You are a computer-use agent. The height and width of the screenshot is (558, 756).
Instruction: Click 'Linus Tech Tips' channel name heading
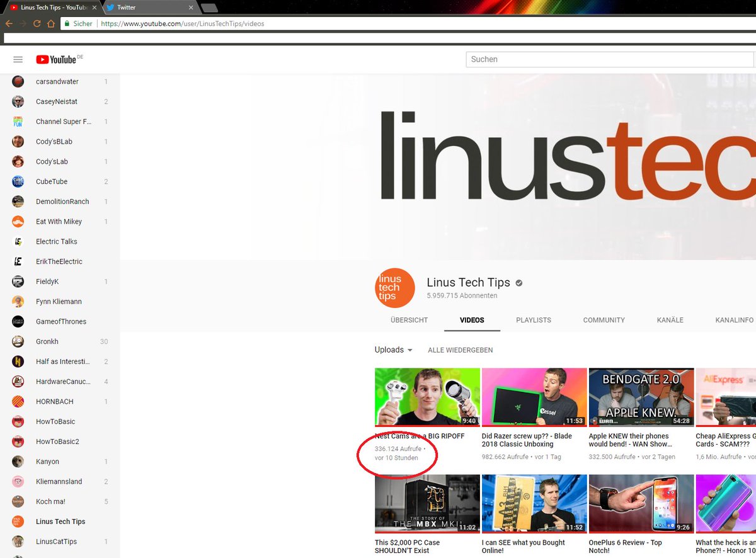tap(468, 282)
